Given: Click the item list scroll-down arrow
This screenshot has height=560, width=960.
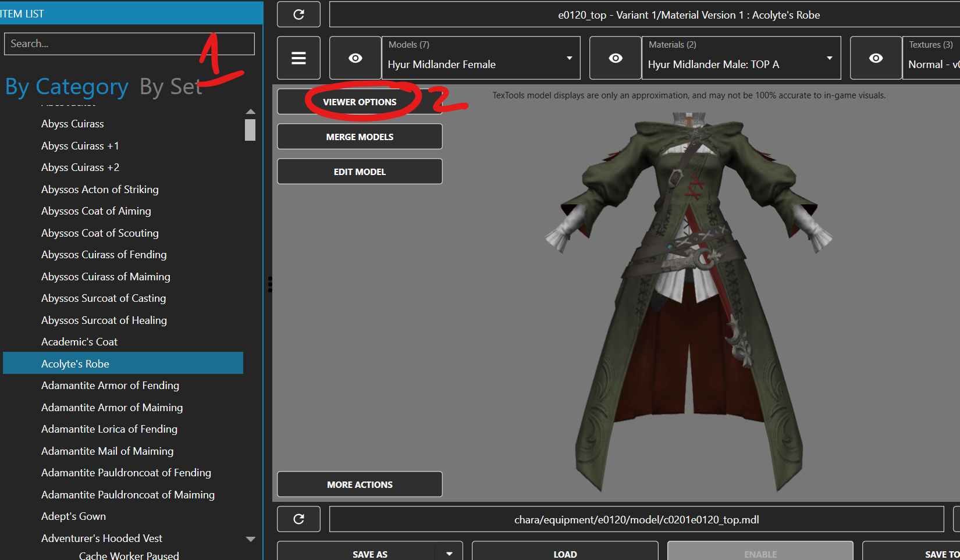Looking at the screenshot, I should click(251, 539).
